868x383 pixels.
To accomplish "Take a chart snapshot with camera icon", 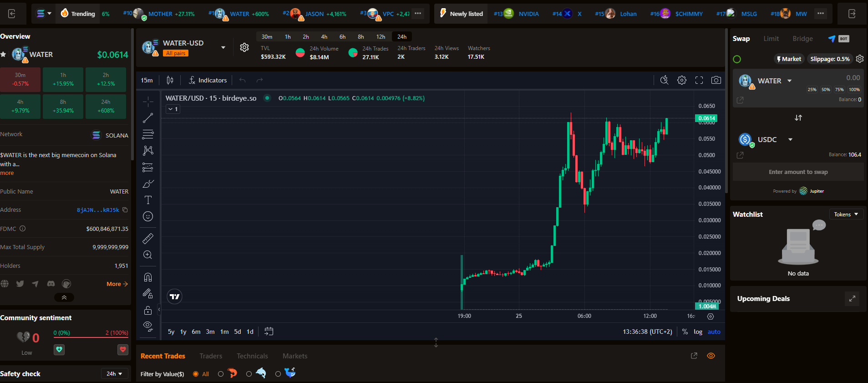I will pos(716,80).
